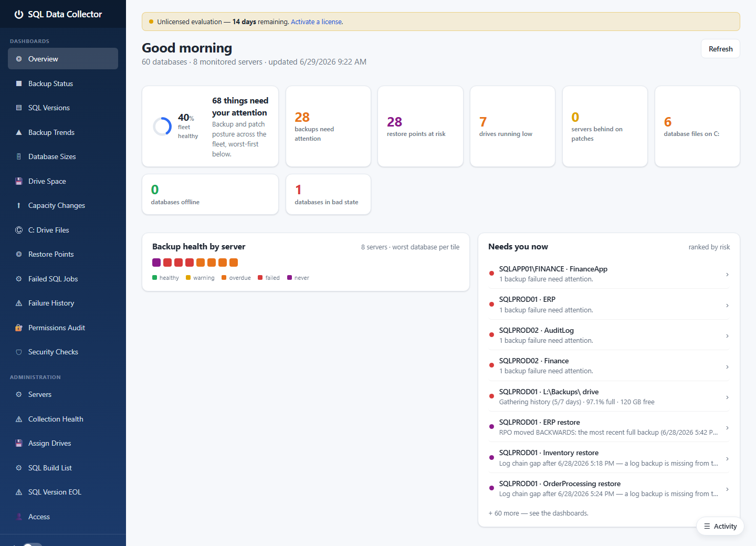Select 'SQLPROD01 · OrderProcessing restore' row title
This screenshot has height=546, width=756.
tap(560, 484)
